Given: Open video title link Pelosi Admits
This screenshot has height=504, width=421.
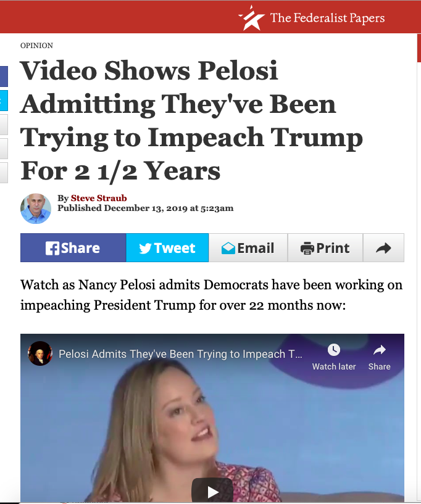Looking at the screenshot, I should 180,354.
